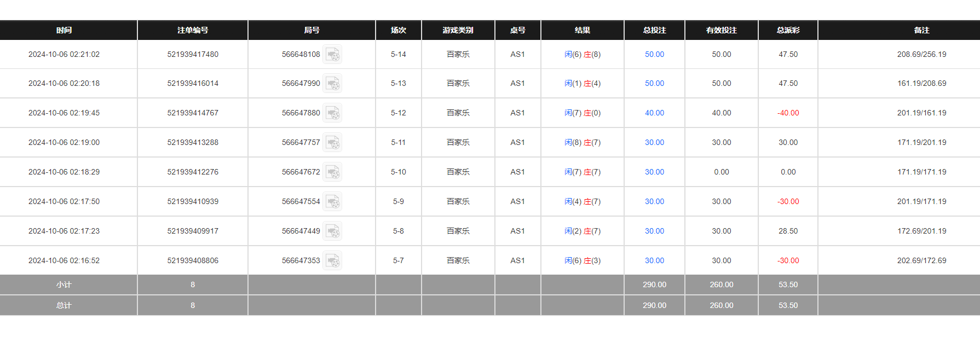Open video replay for round 566647990
Screen dimensions: 980x343
pyautogui.click(x=332, y=84)
